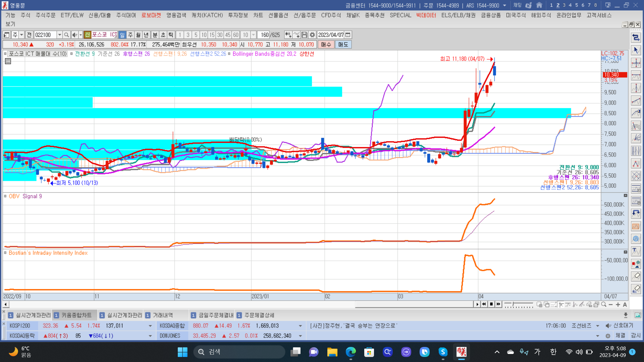Open ticker settings gear icon

point(608,336)
